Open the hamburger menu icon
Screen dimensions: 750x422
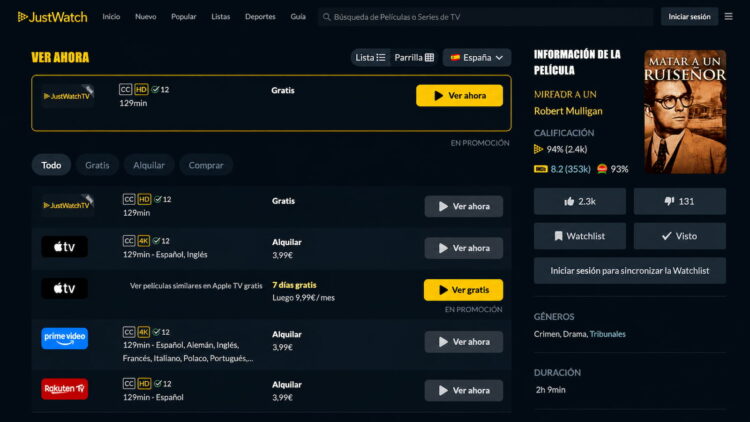point(728,16)
